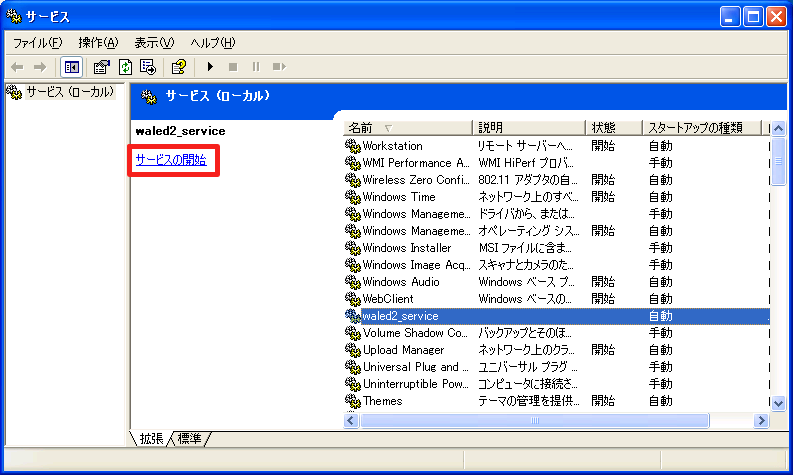Image resolution: width=793 pixels, height=475 pixels.
Task: Open the 表示(V) menu
Action: (x=154, y=43)
